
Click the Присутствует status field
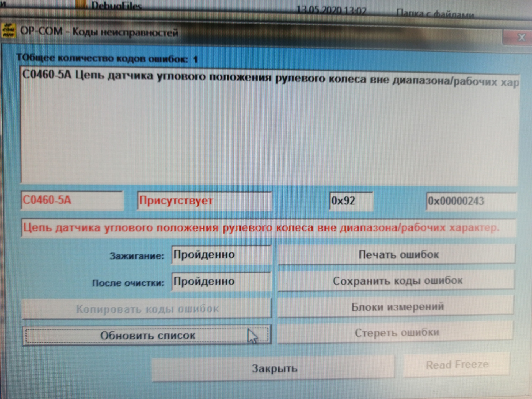click(x=204, y=201)
